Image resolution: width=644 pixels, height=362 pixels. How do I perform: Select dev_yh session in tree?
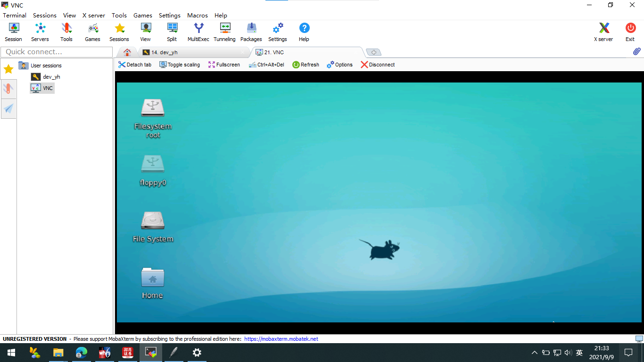[x=46, y=77]
